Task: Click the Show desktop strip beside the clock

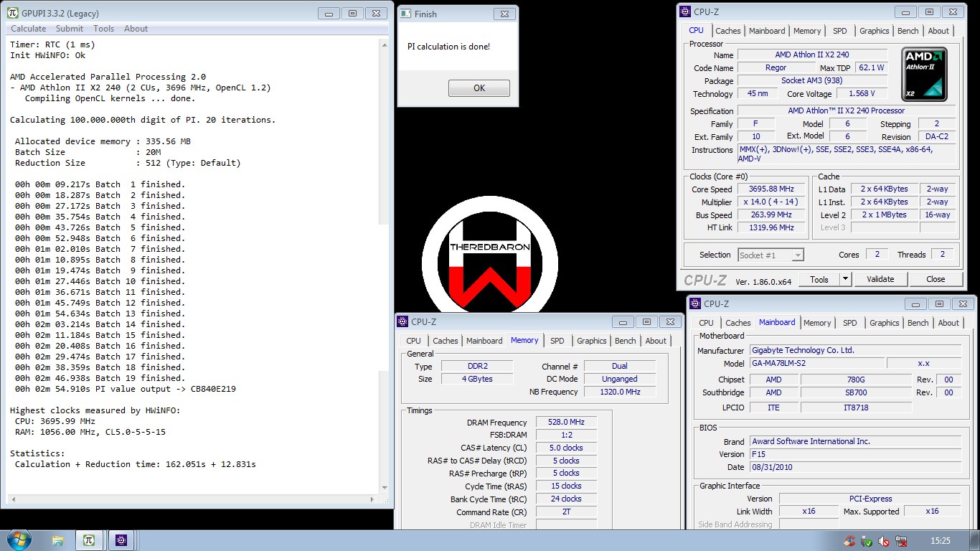Action: pyautogui.click(x=975, y=540)
